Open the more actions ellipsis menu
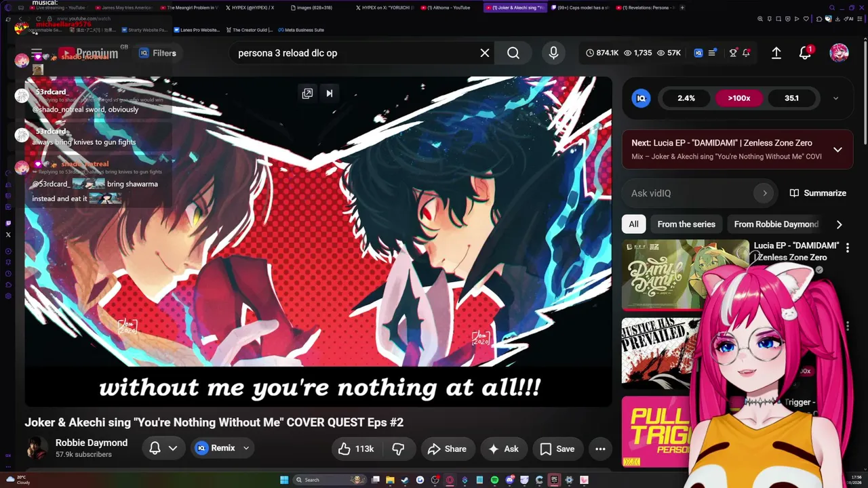Screen dimensions: 868x488 (600, 449)
